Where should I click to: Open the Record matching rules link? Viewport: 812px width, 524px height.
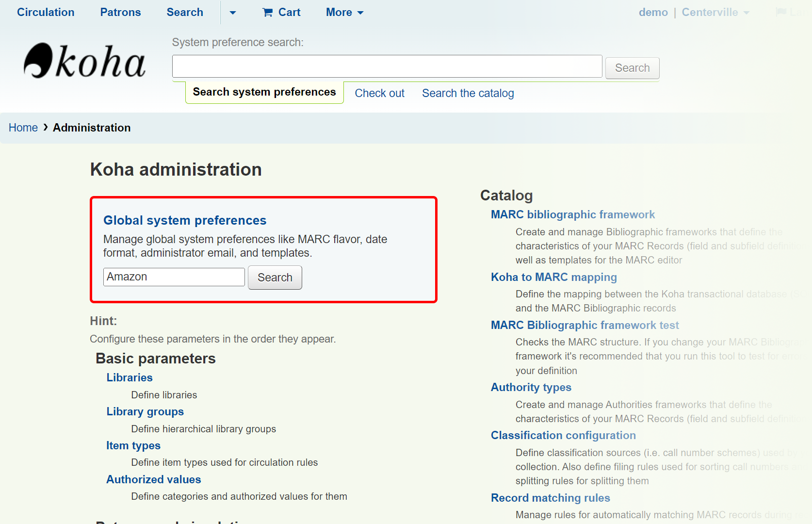pyautogui.click(x=551, y=498)
